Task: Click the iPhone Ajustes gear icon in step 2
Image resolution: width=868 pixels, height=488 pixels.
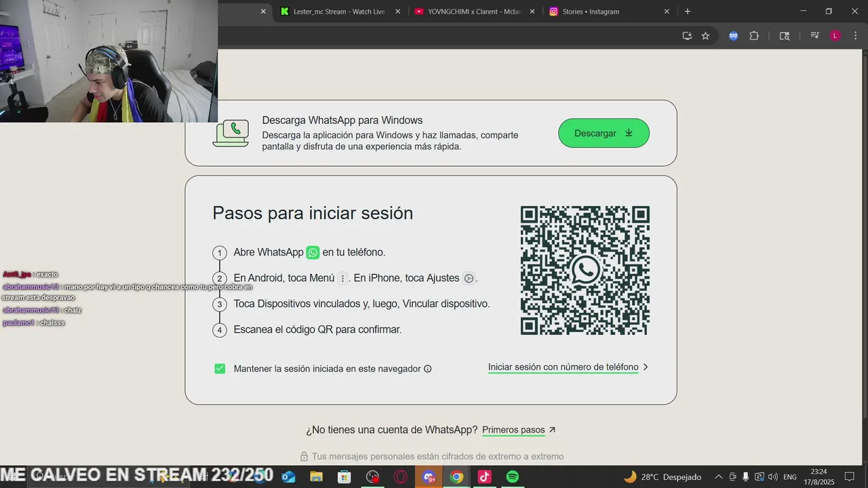Action: [x=469, y=278]
